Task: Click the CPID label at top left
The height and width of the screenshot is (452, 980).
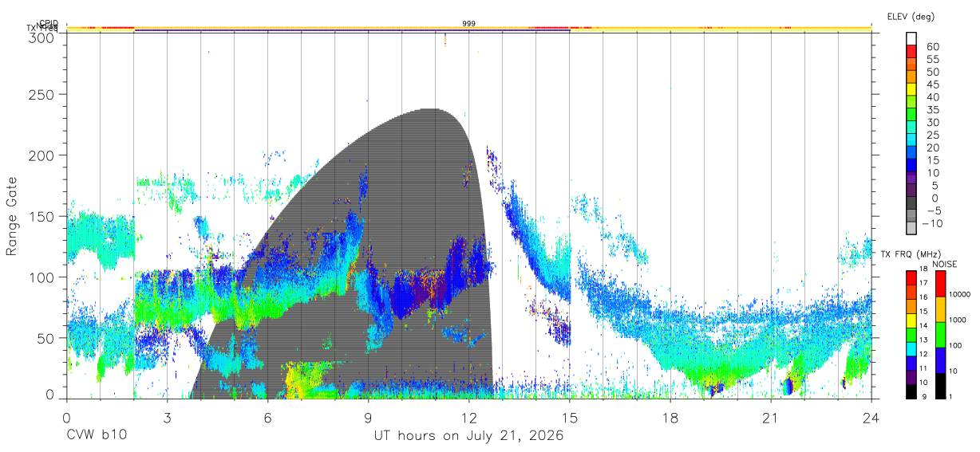Action: click(49, 24)
